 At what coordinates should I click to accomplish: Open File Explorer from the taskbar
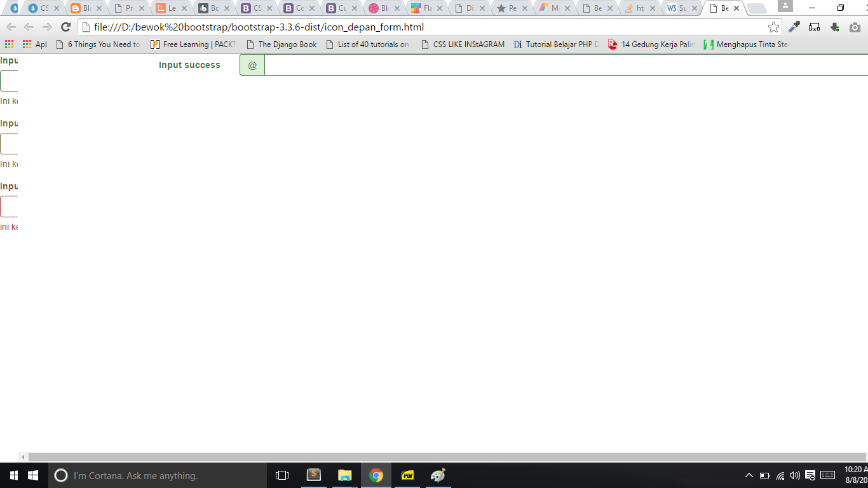[344, 475]
